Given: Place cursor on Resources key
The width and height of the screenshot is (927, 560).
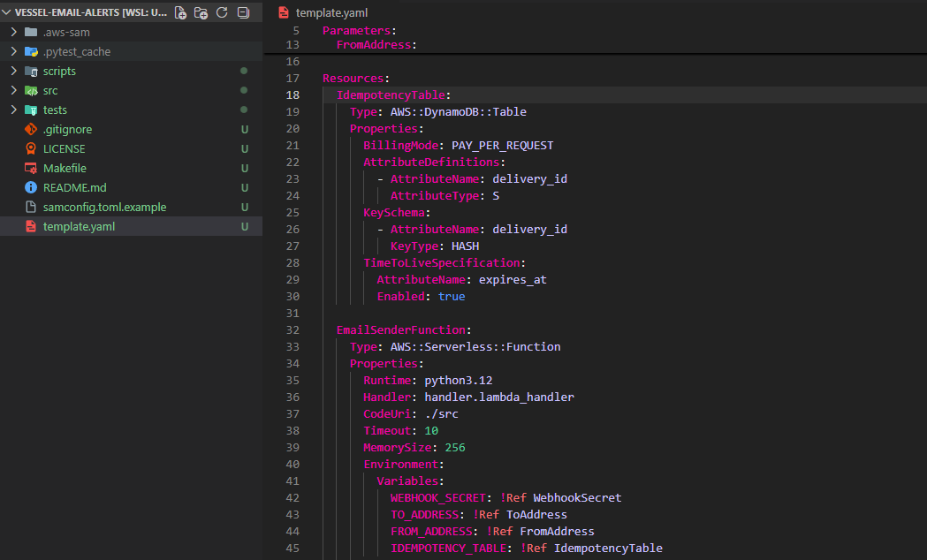Looking at the screenshot, I should [x=353, y=79].
